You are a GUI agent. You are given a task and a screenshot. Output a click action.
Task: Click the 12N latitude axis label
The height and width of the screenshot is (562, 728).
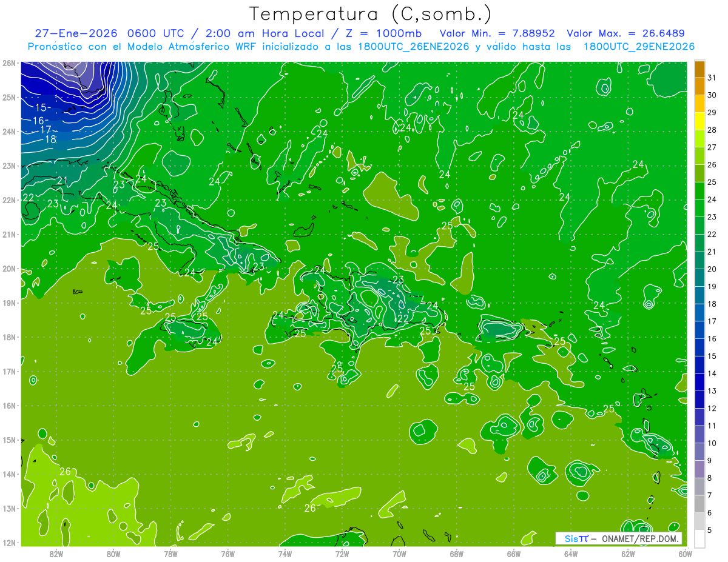pos(8,543)
